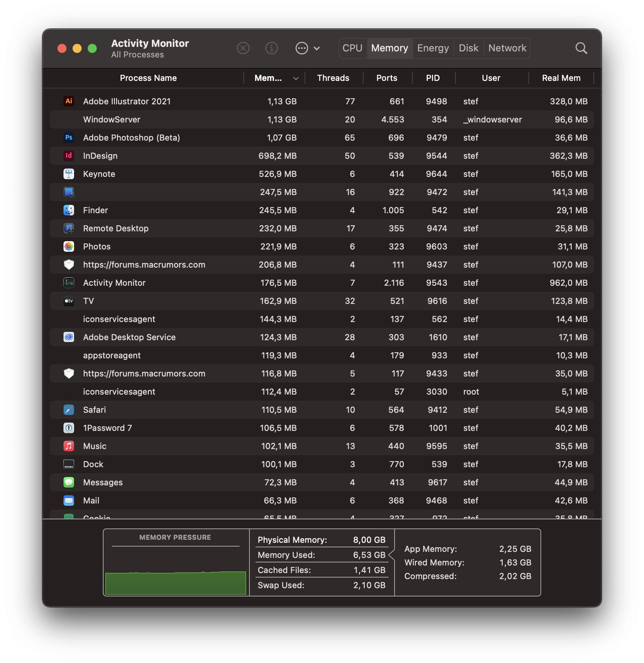The width and height of the screenshot is (644, 663).
Task: Click the Apple TV app icon
Action: (x=69, y=301)
